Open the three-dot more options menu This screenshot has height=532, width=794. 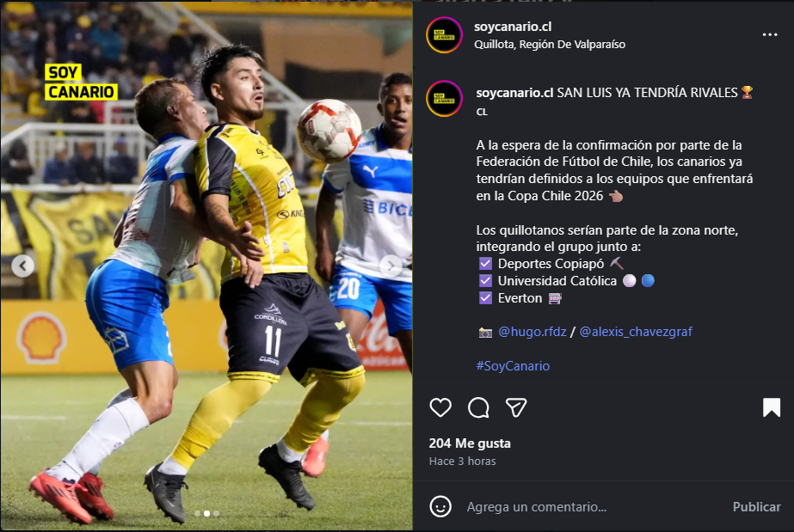770,34
